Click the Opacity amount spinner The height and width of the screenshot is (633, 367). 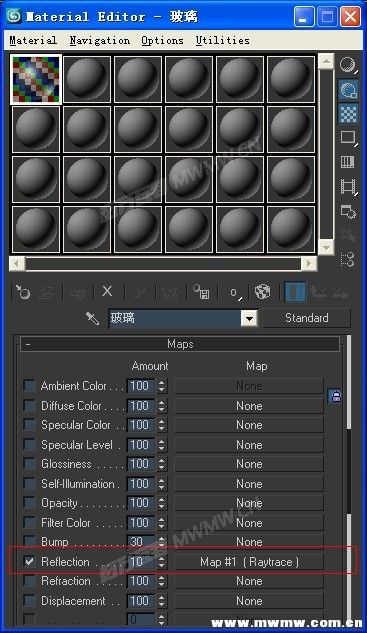point(161,503)
